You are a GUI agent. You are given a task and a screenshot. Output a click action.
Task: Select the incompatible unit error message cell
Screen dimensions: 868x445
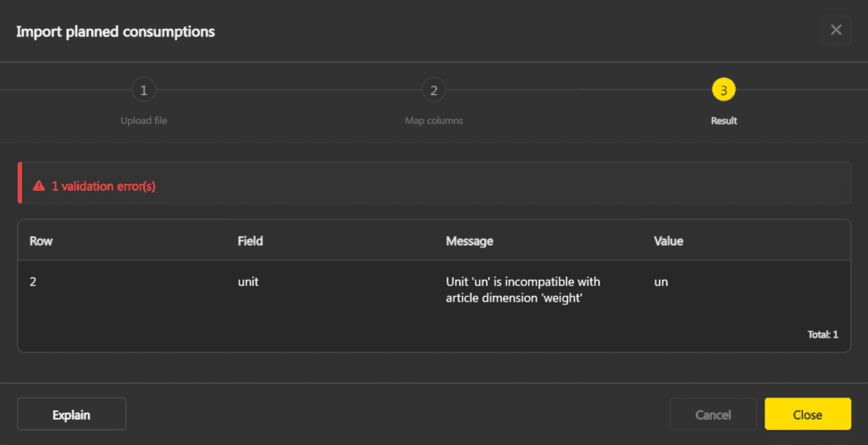click(x=523, y=290)
